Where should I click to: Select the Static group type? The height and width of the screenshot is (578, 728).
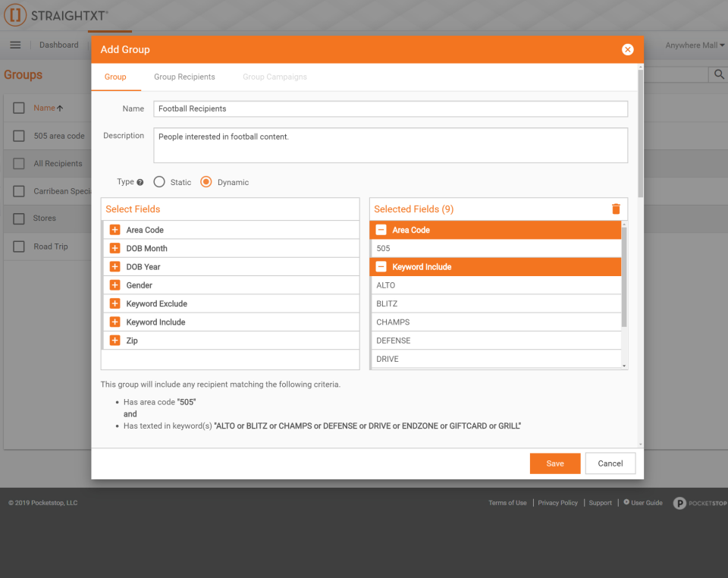click(159, 182)
